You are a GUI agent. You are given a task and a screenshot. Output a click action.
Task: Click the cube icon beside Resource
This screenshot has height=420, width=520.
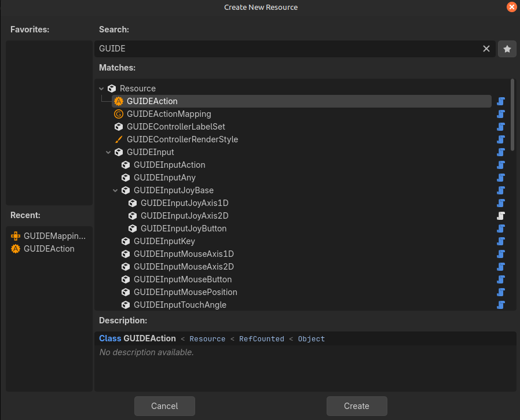(112, 89)
